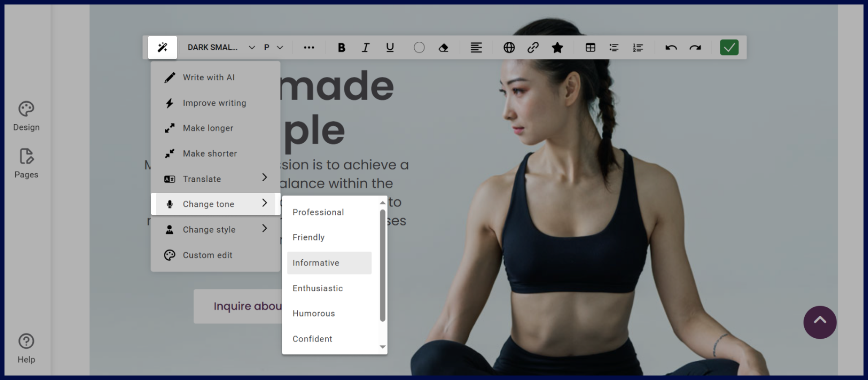The image size is (868, 380).
Task: Open the text alignment icon
Action: 476,47
